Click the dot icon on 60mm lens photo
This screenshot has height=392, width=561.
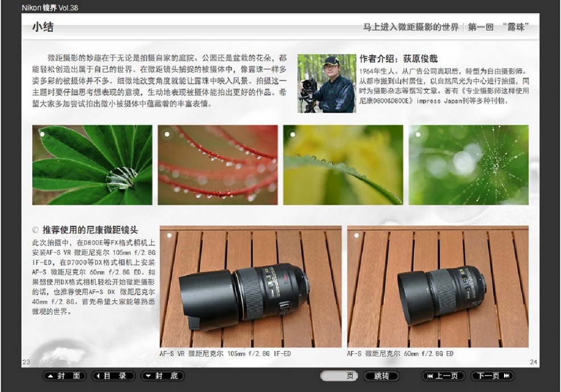(x=356, y=234)
